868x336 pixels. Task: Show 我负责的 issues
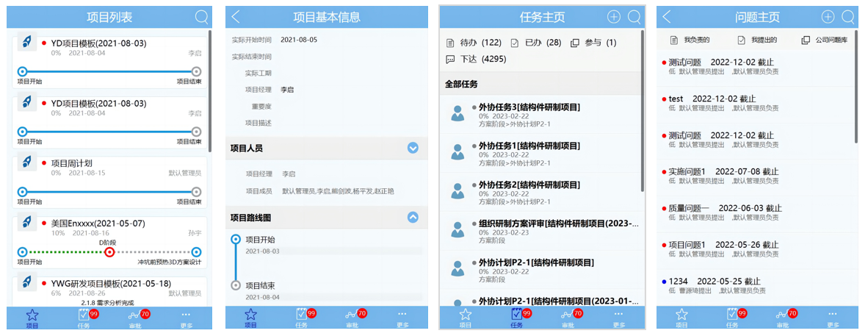point(690,40)
